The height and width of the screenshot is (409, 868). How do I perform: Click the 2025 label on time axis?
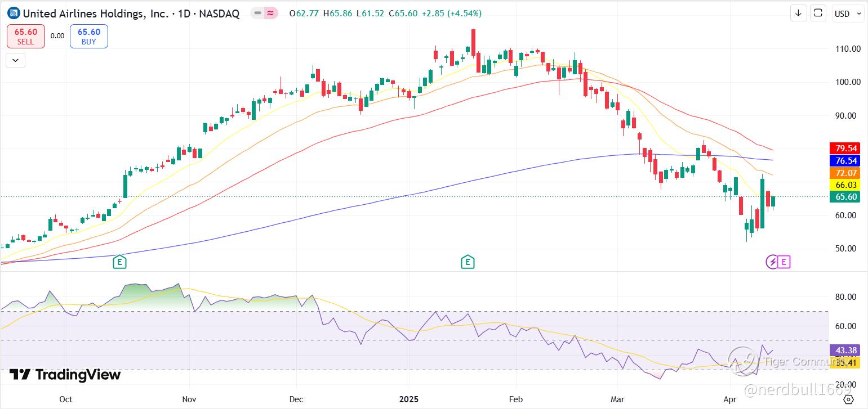tap(408, 399)
